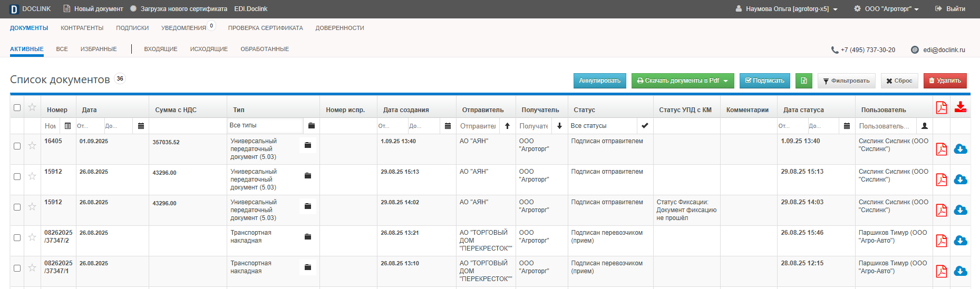Open calendar icon for Дата статуса filter
980x289 pixels.
(847, 126)
